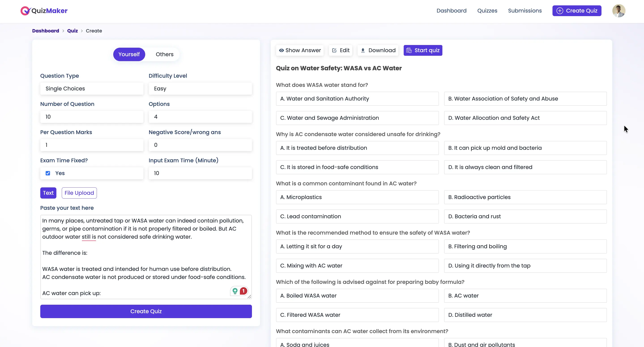644x347 pixels.
Task: Click the quiz title 'Quiz on Water Safety: WASA vs AC Water'
Action: tap(339, 68)
